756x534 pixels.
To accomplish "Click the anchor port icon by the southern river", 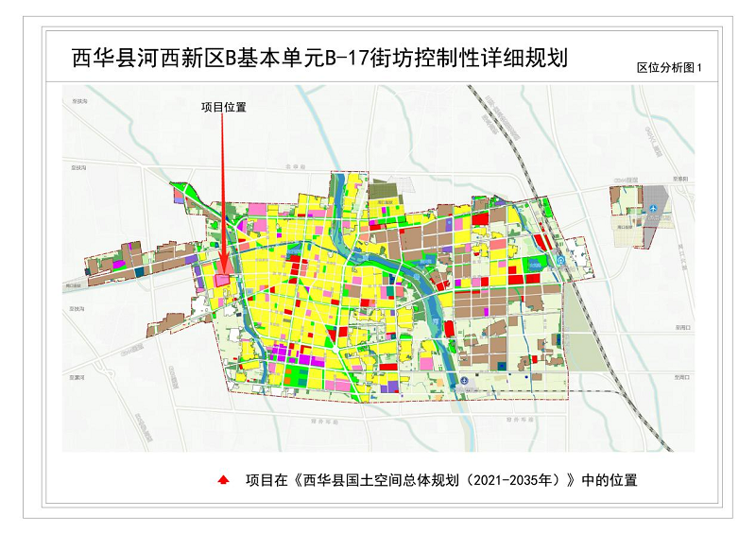I will click(x=464, y=381).
